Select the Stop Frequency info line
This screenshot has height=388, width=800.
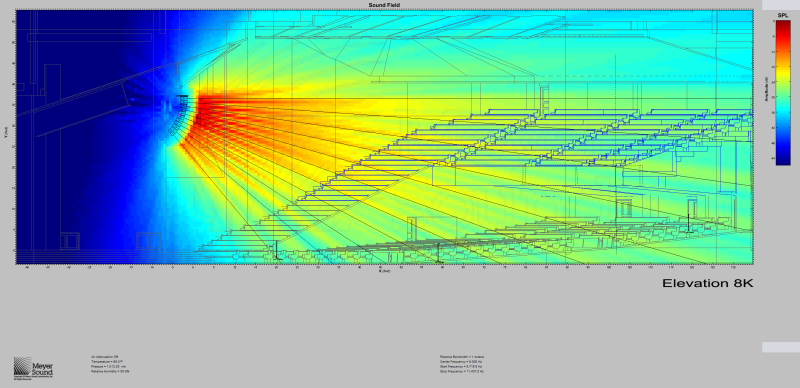click(462, 371)
